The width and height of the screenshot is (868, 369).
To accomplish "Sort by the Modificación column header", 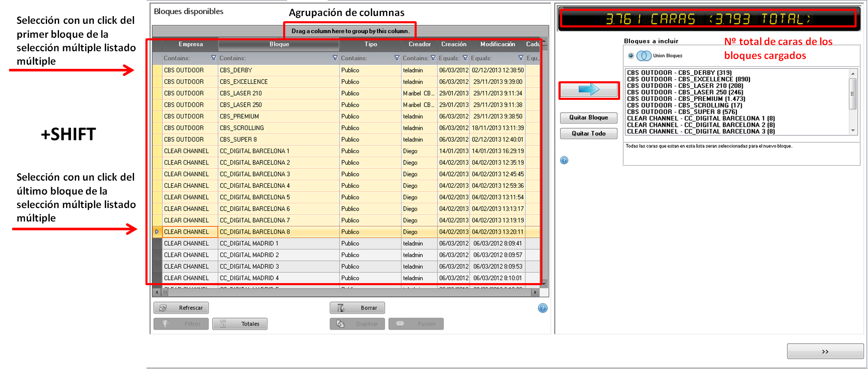I will pyautogui.click(x=497, y=45).
